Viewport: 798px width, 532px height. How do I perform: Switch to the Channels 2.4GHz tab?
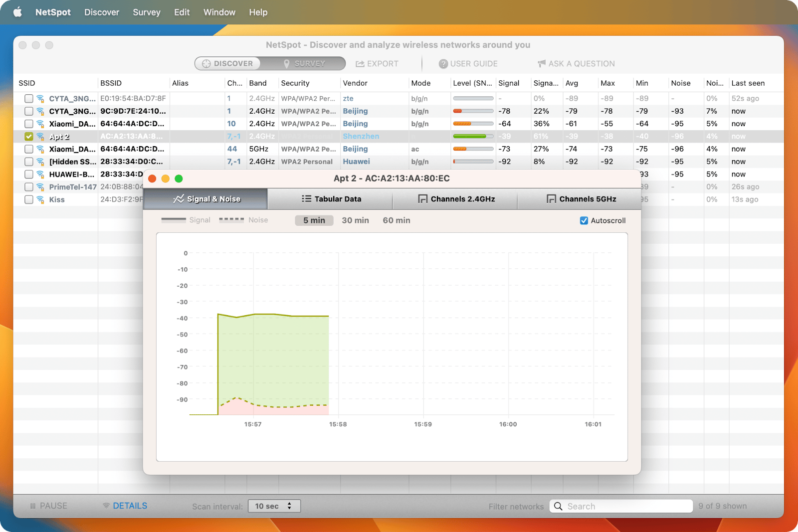point(455,199)
